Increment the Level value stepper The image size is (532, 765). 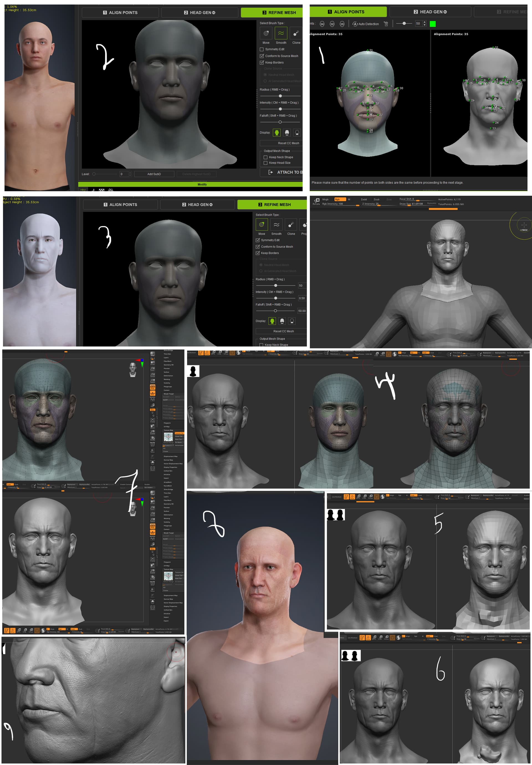pos(130,173)
